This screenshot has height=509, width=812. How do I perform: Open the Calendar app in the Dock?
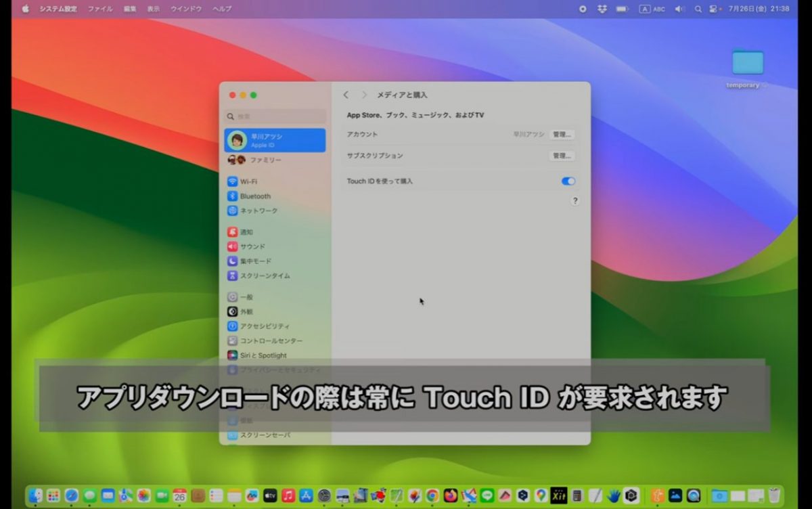(x=179, y=495)
